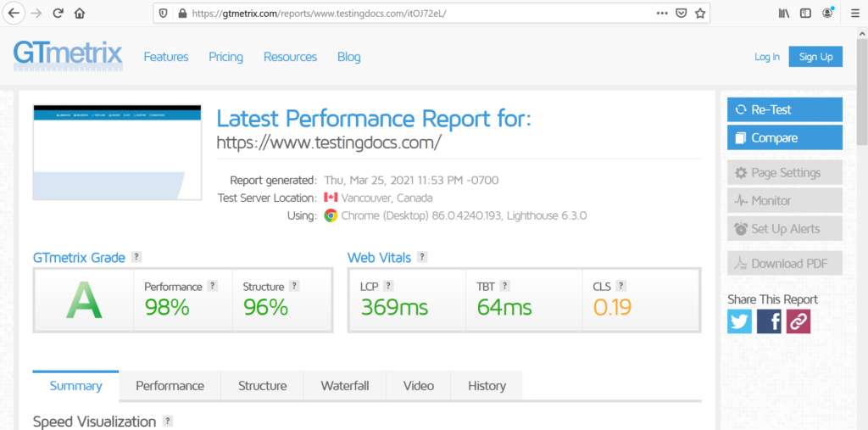
Task: Click Set Up Alerts button
Action: coord(785,228)
